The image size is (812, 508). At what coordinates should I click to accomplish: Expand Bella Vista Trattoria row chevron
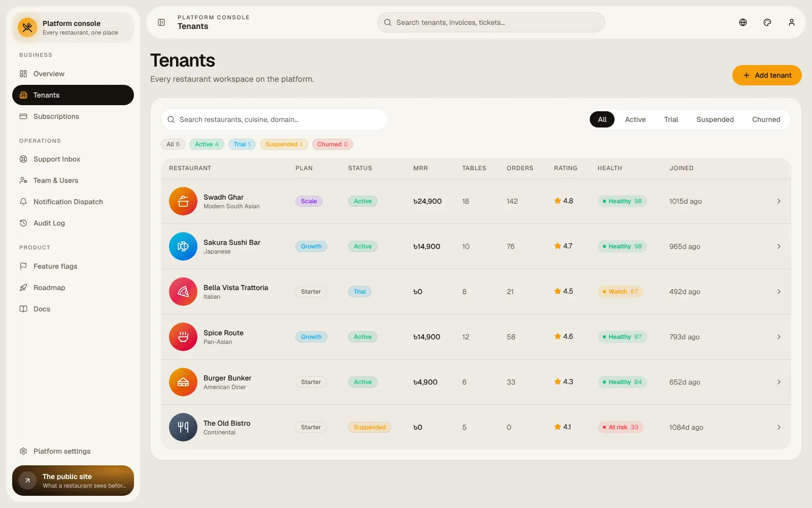point(779,292)
